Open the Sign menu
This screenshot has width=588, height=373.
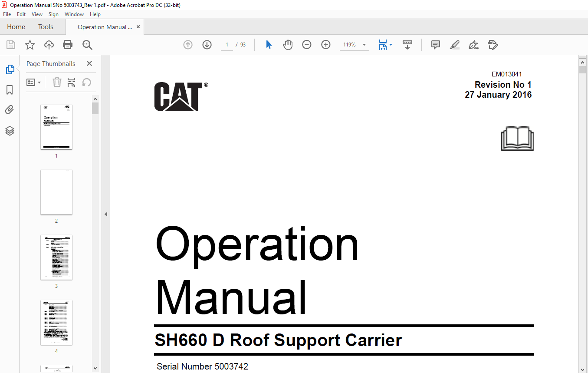(x=54, y=14)
